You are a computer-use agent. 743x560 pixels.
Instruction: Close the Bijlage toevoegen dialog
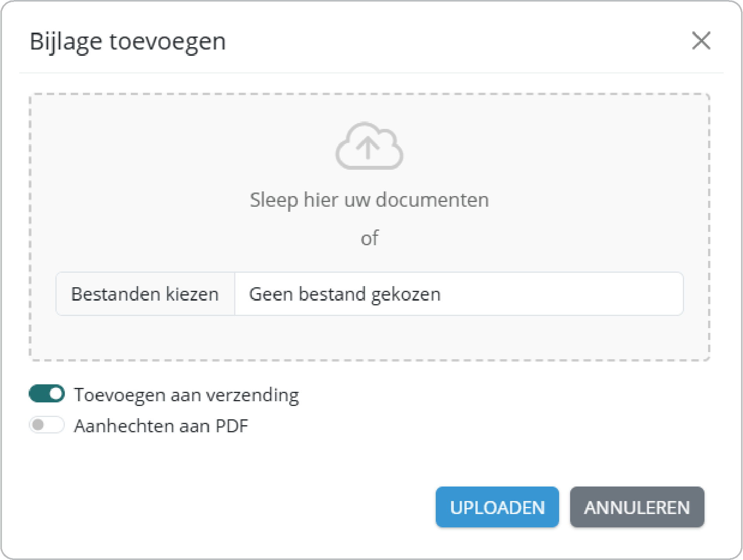701,41
